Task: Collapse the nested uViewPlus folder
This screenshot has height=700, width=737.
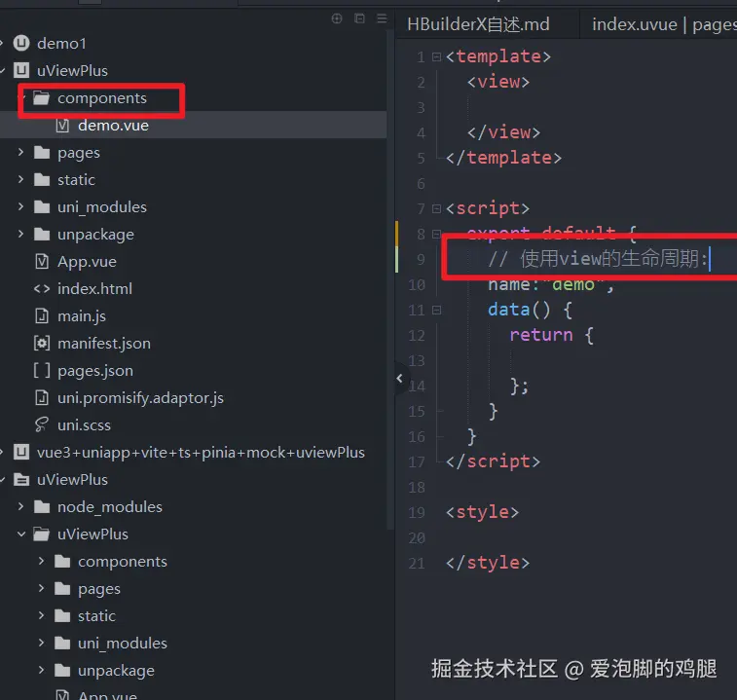Action: pyautogui.click(x=20, y=534)
